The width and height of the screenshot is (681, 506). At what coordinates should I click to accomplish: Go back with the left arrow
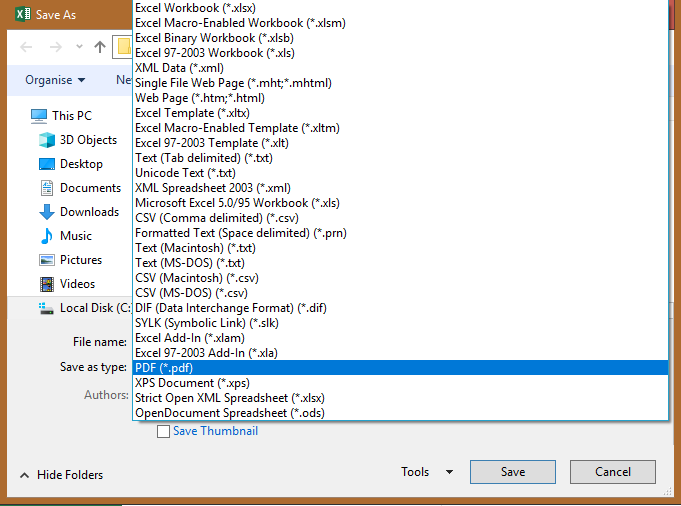click(x=26, y=47)
